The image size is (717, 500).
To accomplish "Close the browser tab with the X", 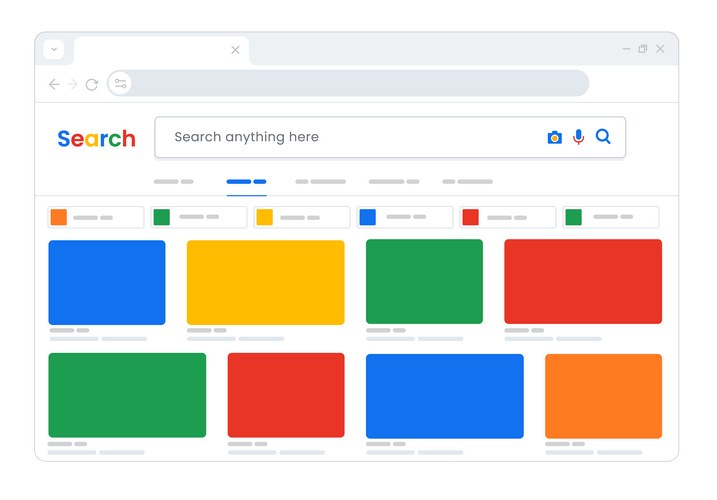I will point(235,50).
